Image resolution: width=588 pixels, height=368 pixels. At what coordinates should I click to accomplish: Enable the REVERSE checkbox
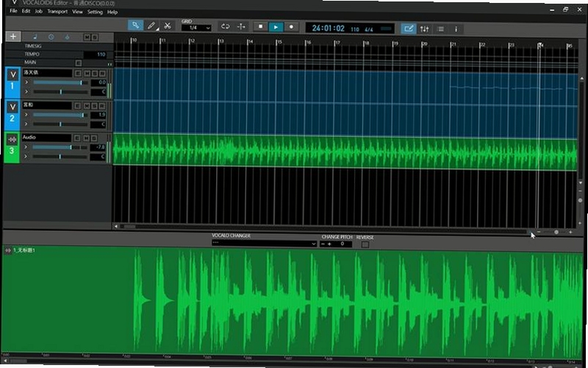[365, 244]
